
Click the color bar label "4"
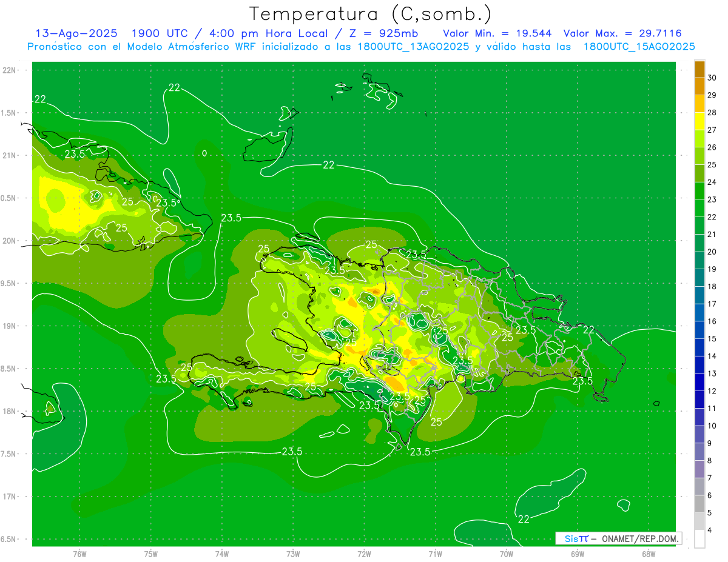click(710, 530)
